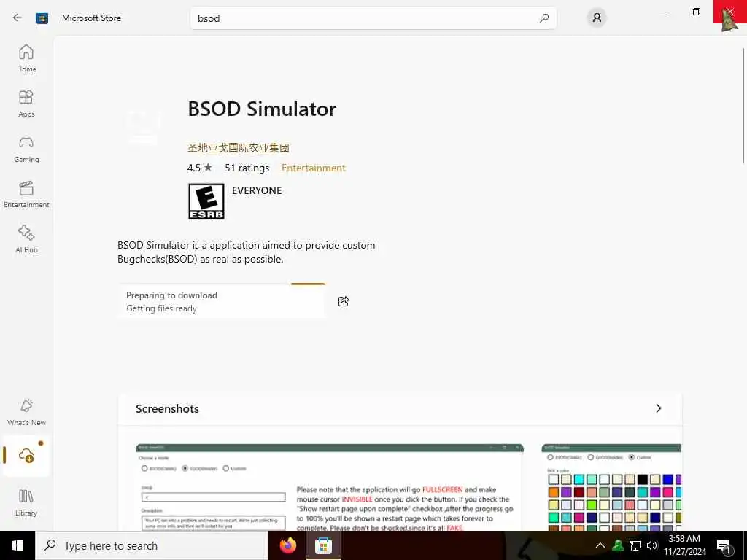Open AI Hub in the sidebar
747x560 pixels.
click(x=26, y=239)
